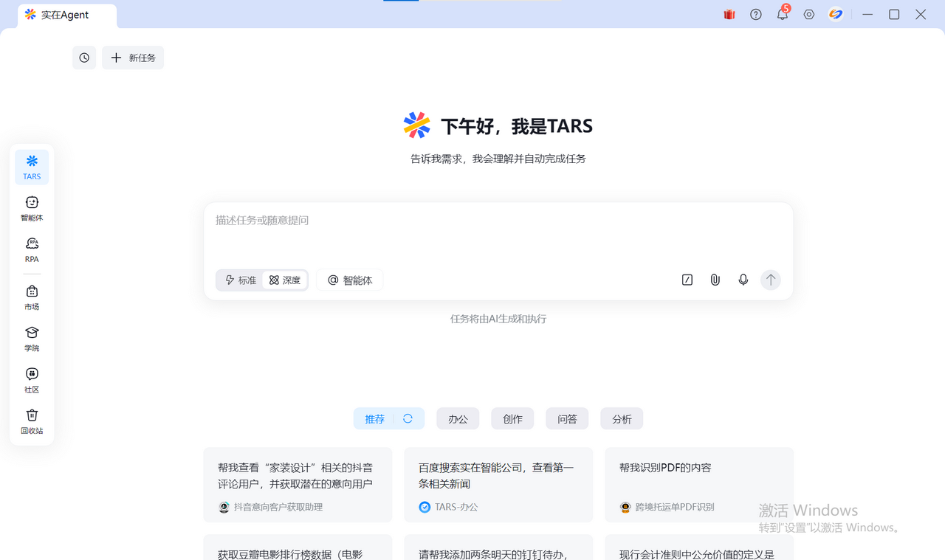Minimize the 实在Agent window
Screen dimensions: 945x560
pyautogui.click(x=867, y=14)
